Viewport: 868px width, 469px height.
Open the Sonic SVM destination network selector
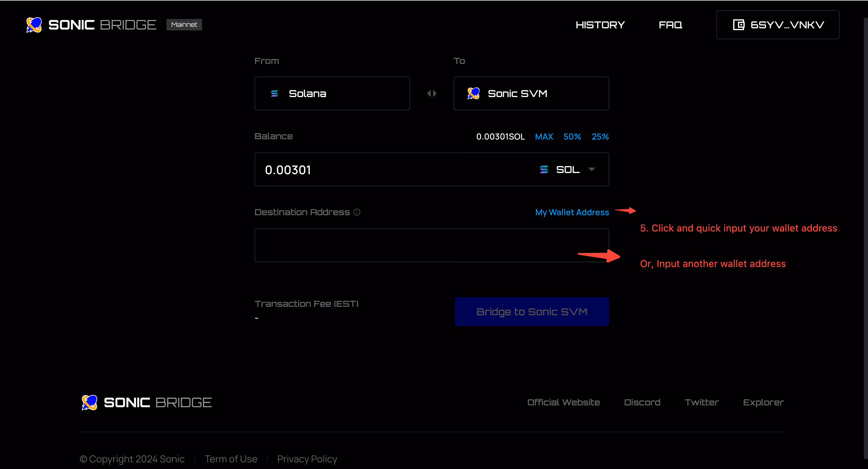(531, 93)
